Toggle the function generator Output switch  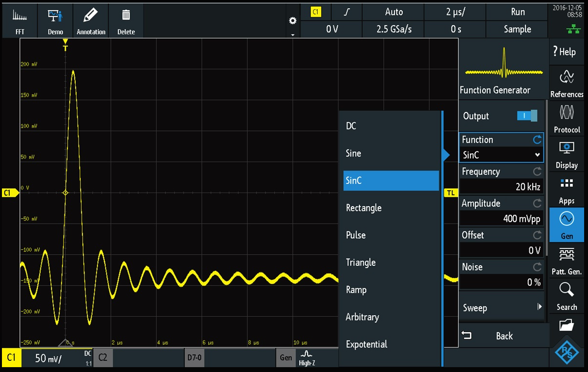coord(527,116)
